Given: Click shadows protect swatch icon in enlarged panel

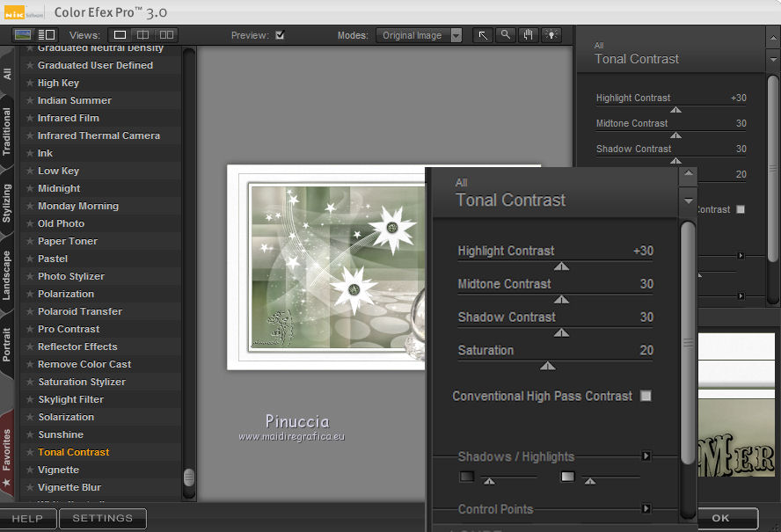Looking at the screenshot, I should pos(467,477).
